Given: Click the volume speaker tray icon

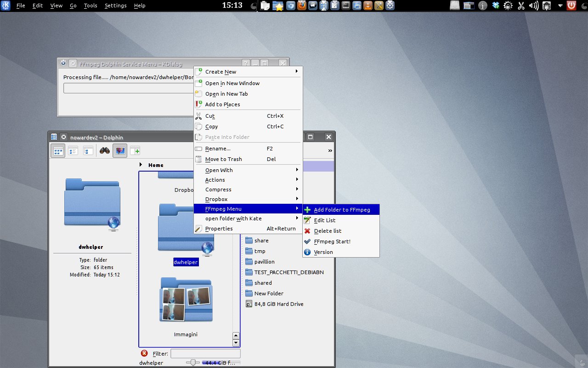Looking at the screenshot, I should point(534,6).
